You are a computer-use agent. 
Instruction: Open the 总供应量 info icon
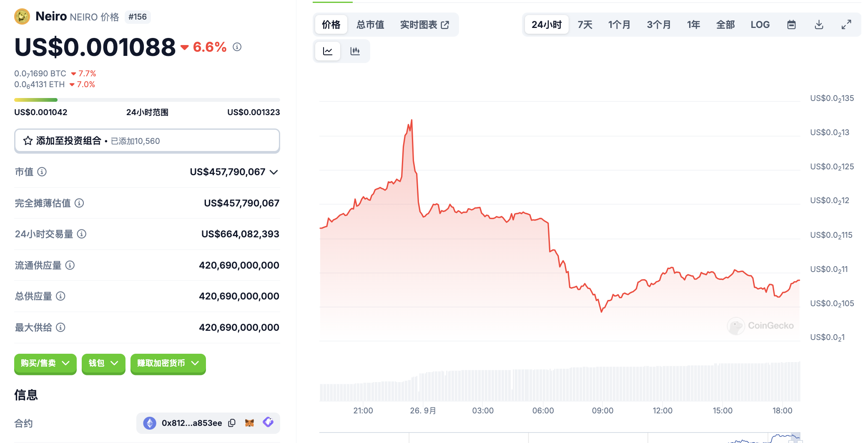click(x=60, y=296)
